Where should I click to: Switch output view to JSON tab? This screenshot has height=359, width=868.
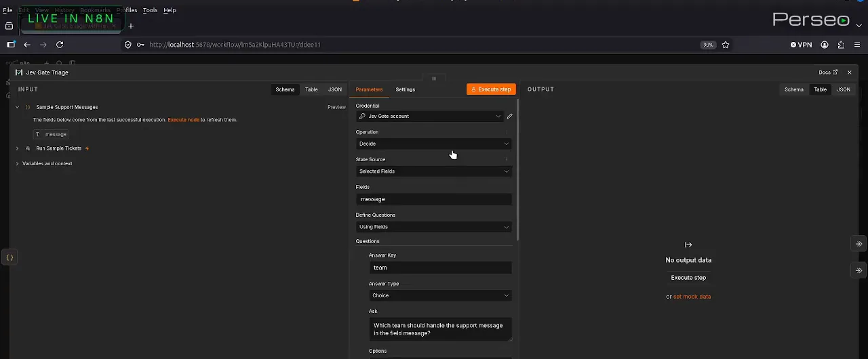(x=844, y=89)
